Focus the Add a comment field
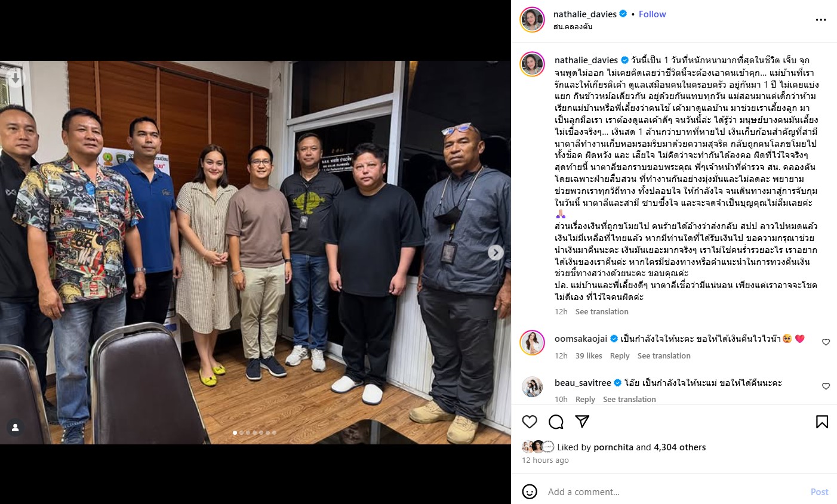 pyautogui.click(x=675, y=491)
